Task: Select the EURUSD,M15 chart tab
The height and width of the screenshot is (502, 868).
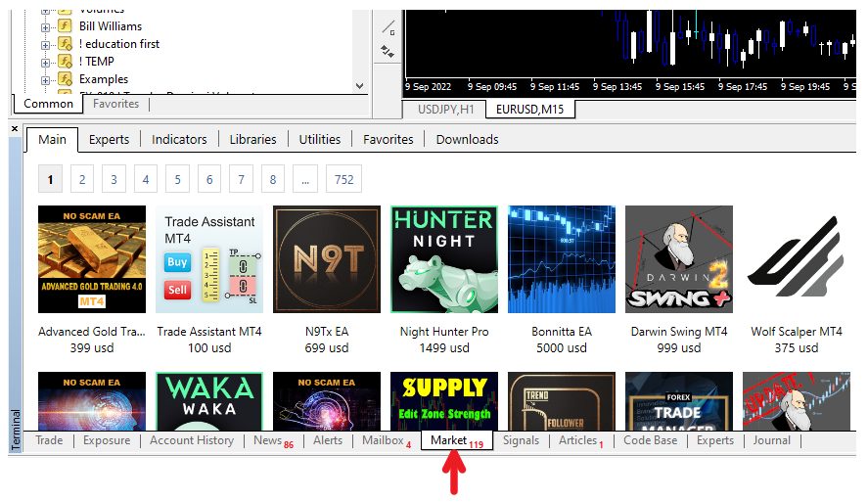Action: point(529,109)
